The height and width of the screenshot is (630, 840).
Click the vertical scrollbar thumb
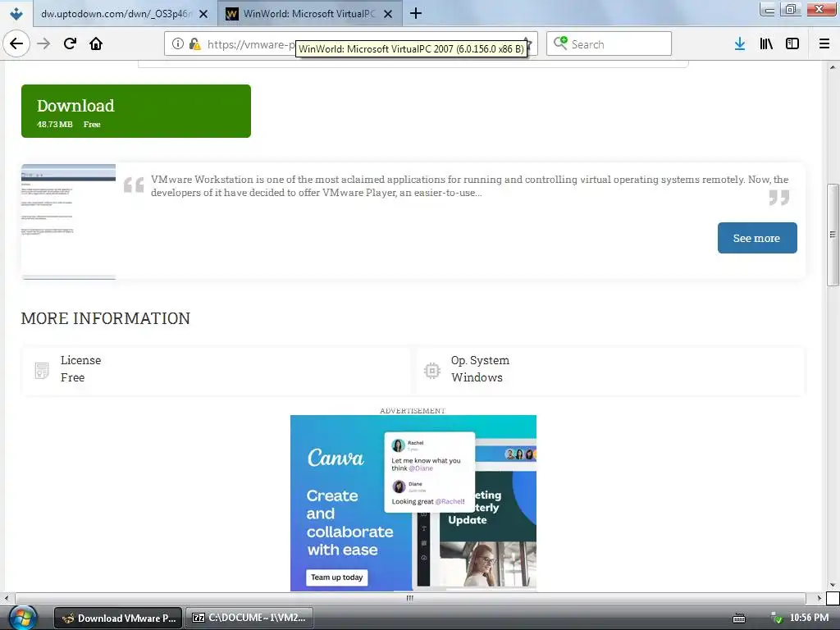[832, 235]
